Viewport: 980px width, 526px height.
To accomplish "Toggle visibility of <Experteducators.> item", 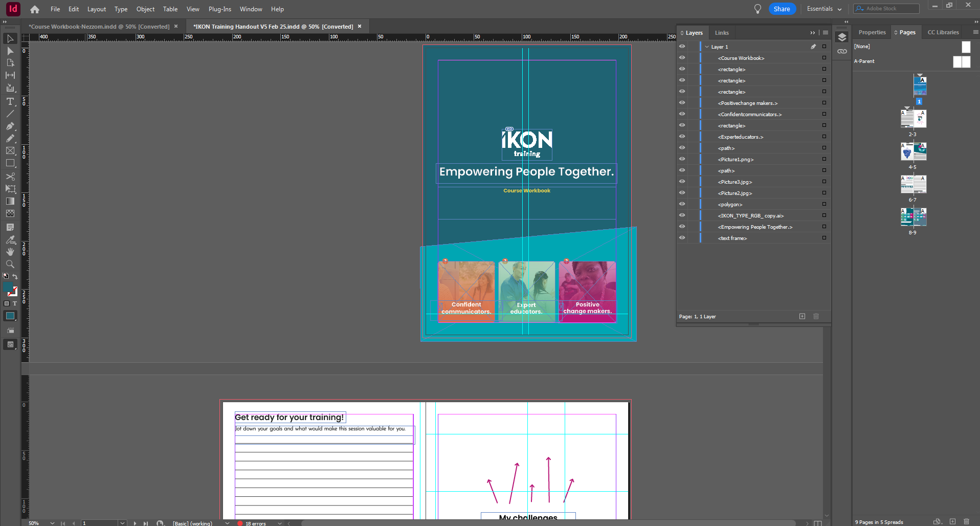I will (682, 137).
